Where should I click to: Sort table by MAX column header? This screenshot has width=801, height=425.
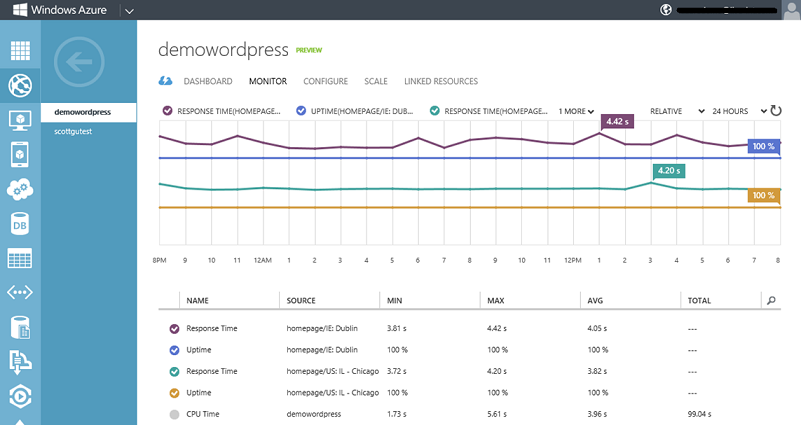496,300
